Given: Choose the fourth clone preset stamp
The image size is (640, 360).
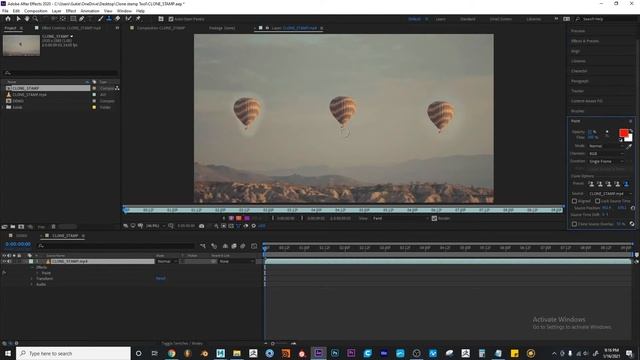Looking at the screenshot, I should coord(617,184).
